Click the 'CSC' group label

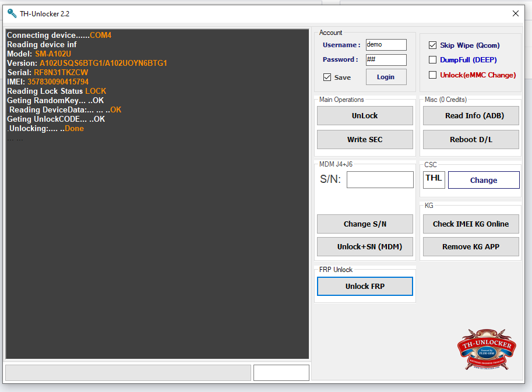431,165
